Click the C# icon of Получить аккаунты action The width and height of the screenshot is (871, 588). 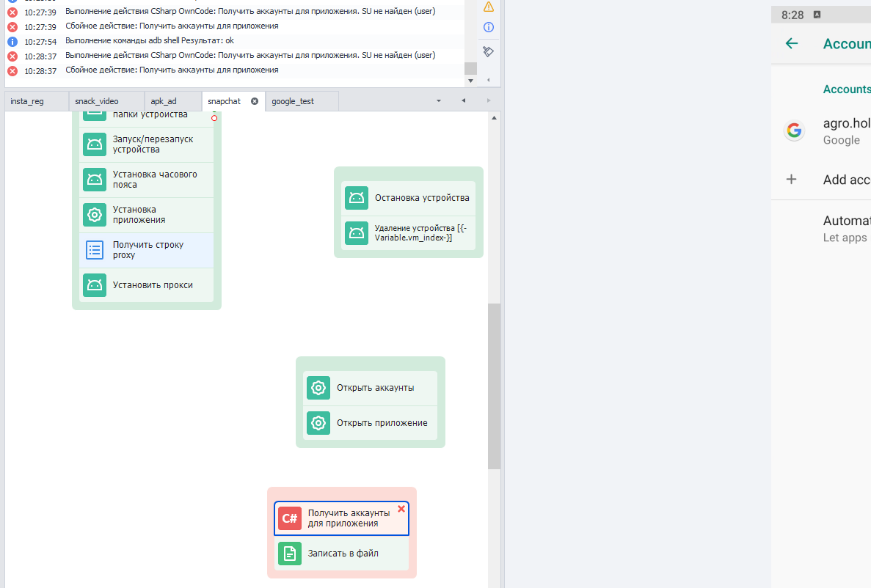pyautogui.click(x=289, y=518)
